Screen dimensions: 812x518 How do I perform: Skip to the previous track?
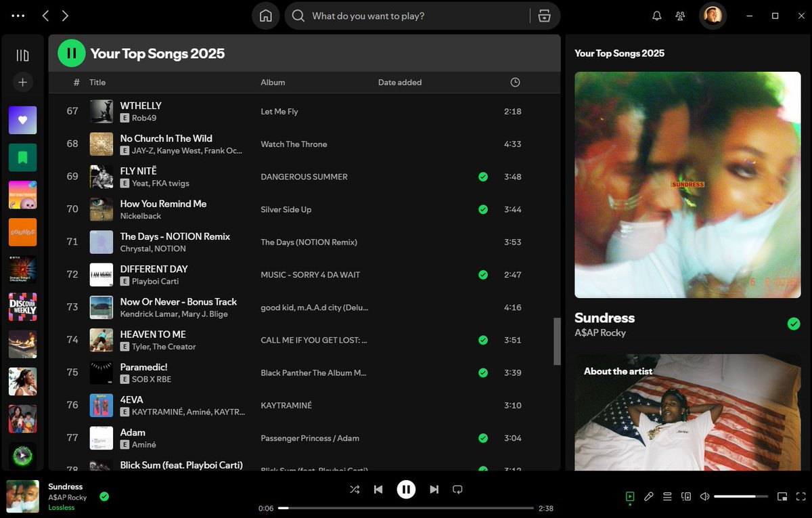[x=378, y=489]
